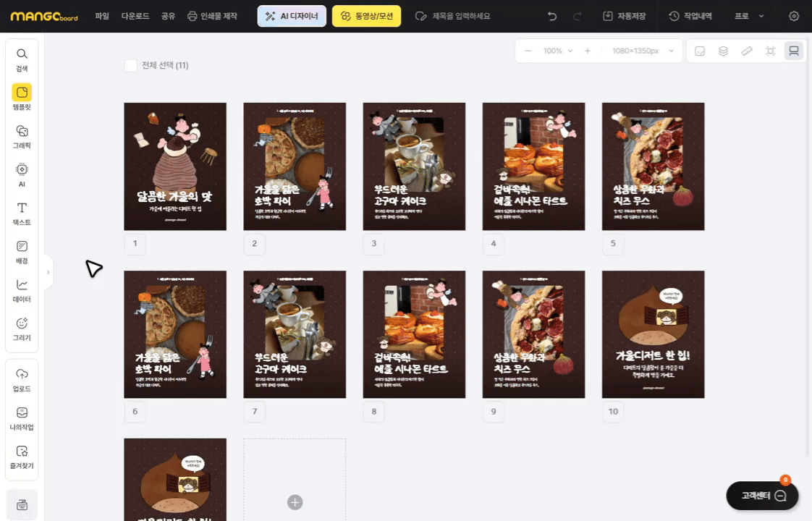Expand the 프로 account dropdown
The height and width of the screenshot is (521, 812).
(749, 16)
